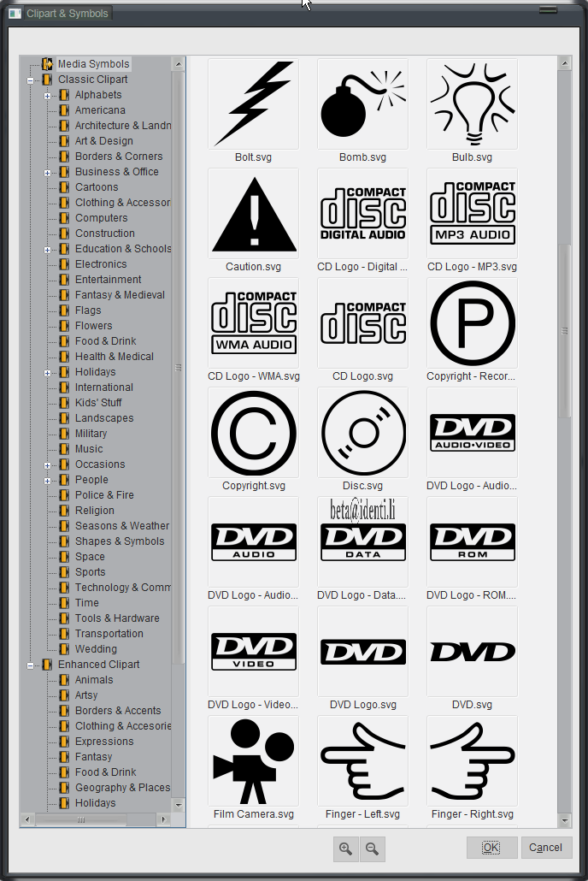
Task: Select the DVD Logo - ROM clipart
Action: [x=473, y=542]
